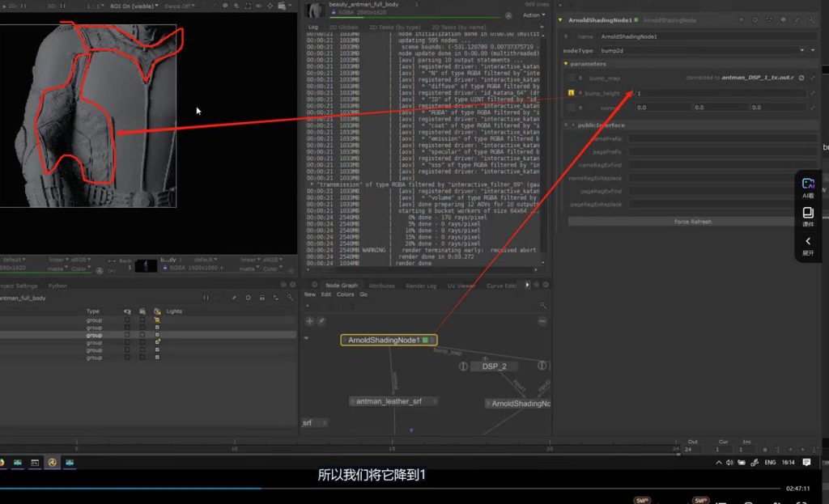829x504 pixels.
Task: Select the antman_leather_srf node
Action: tap(387, 401)
